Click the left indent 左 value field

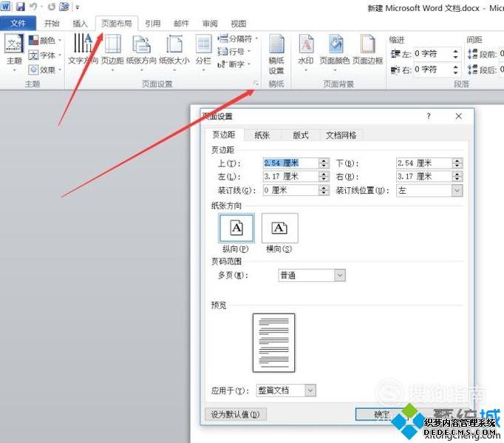tap(432, 54)
